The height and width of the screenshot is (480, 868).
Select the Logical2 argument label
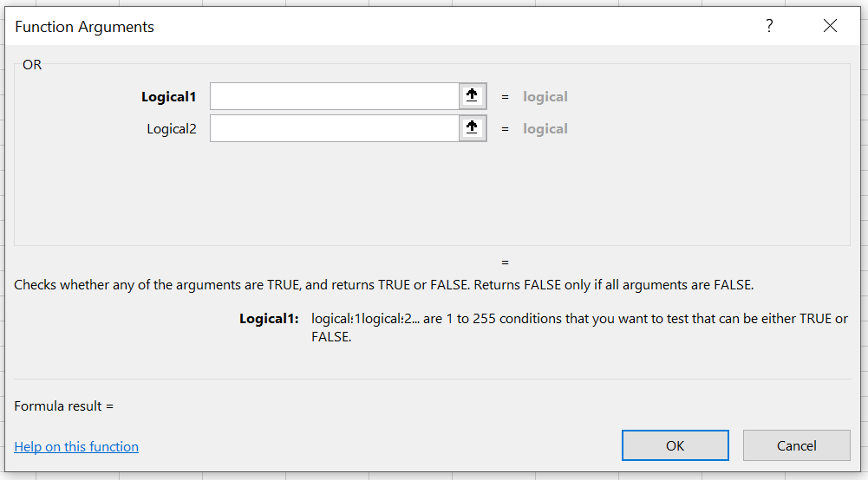pos(172,129)
